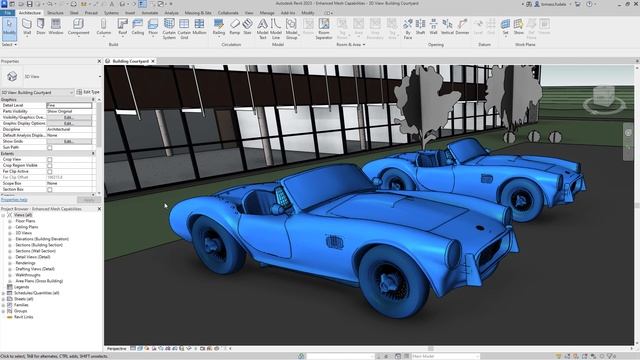The height and width of the screenshot is (360, 640).
Task: Switch to the Annotate ribbon tab
Action: click(x=150, y=13)
